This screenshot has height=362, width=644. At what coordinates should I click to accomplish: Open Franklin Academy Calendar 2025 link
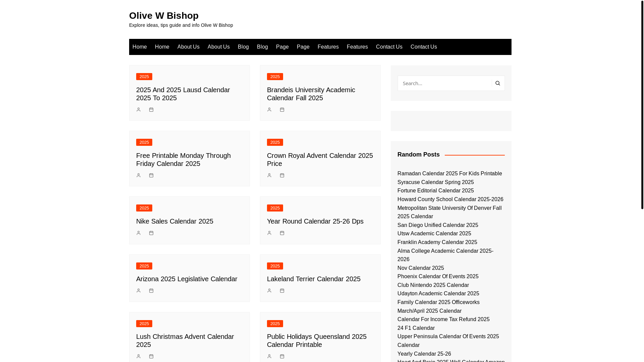tap(437, 242)
